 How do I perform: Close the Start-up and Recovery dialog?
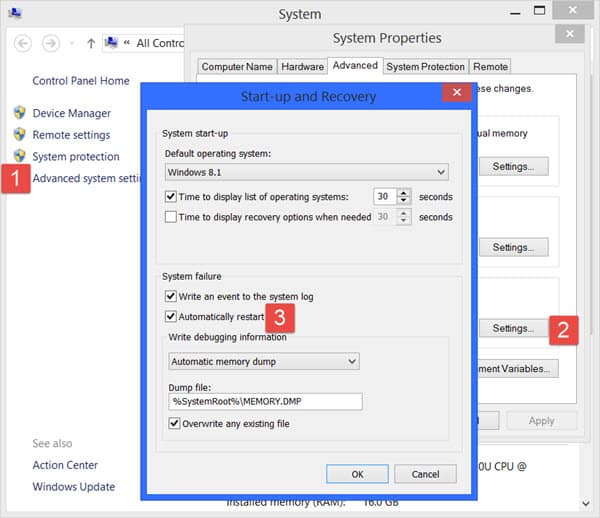click(457, 92)
